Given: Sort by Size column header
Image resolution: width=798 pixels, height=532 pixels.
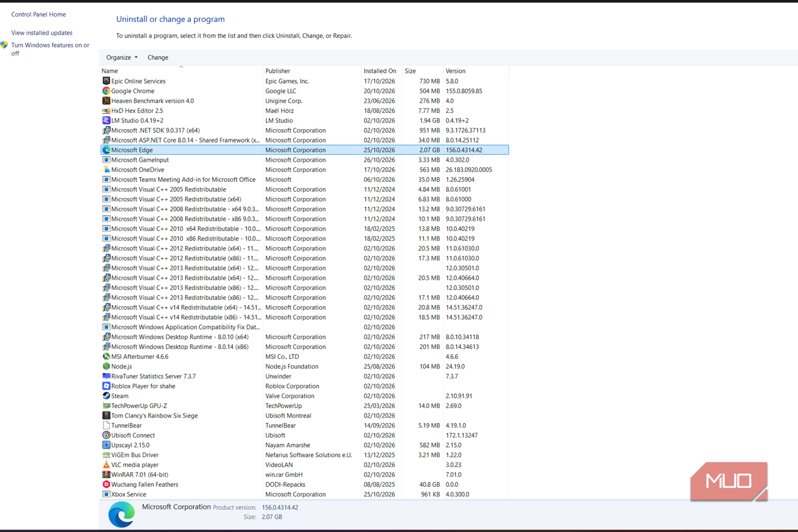Looking at the screenshot, I should click(x=422, y=71).
